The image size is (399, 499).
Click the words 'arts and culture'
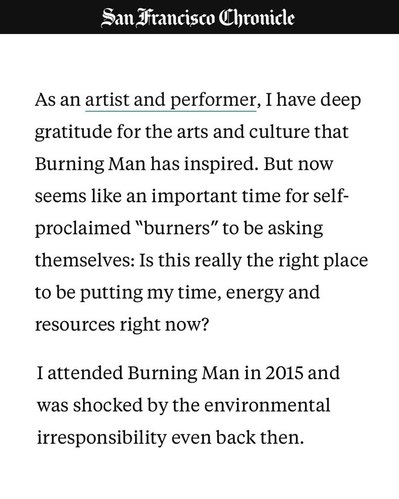tap(243, 132)
